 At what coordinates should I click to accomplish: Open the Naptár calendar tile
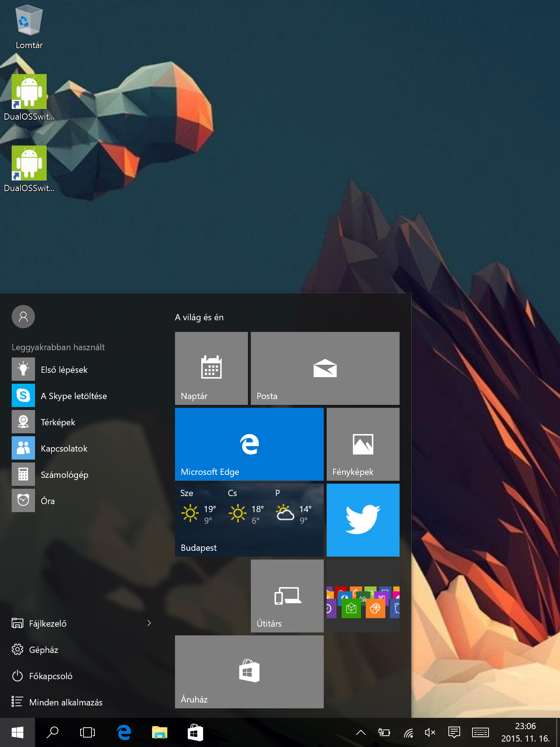click(x=211, y=368)
